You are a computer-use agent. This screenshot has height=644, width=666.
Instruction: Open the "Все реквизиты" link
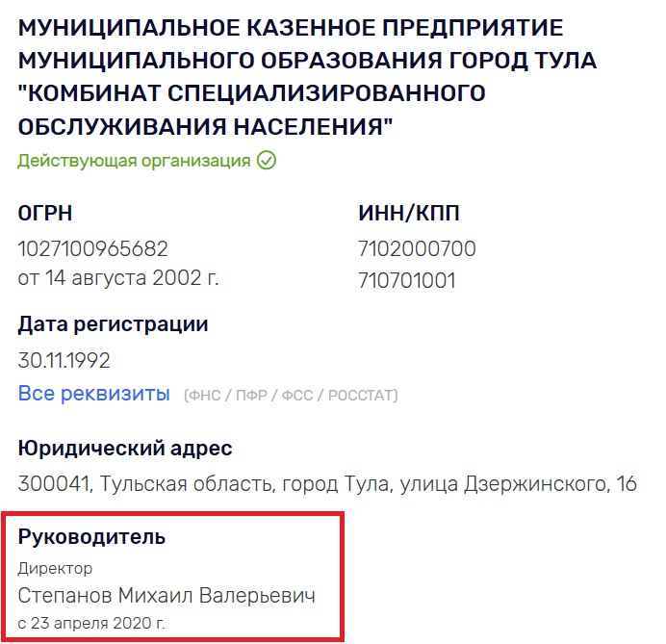point(94,394)
